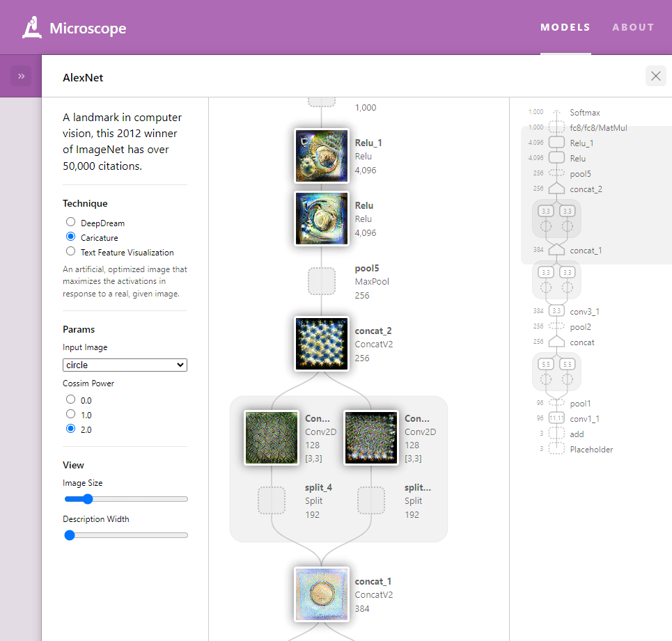The image size is (672, 641).
Task: Open the concat_1 caricature thumbnail in the center graph
Action: pyautogui.click(x=322, y=594)
